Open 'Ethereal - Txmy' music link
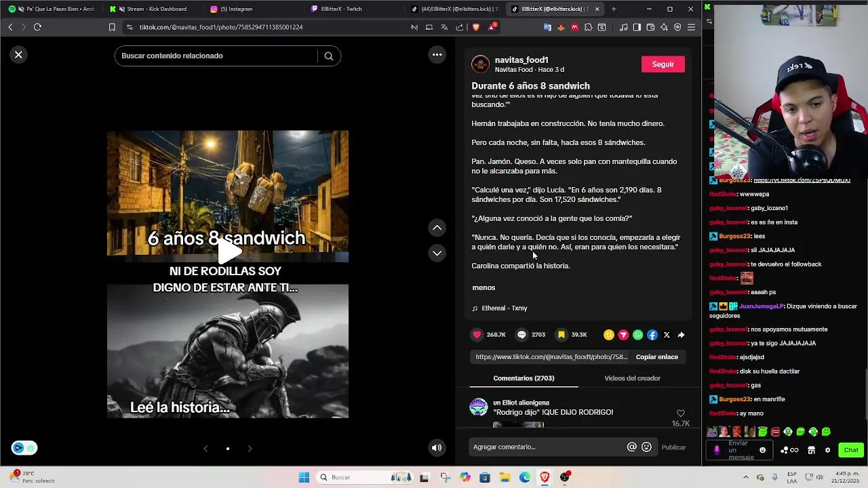868x488 pixels. click(504, 308)
